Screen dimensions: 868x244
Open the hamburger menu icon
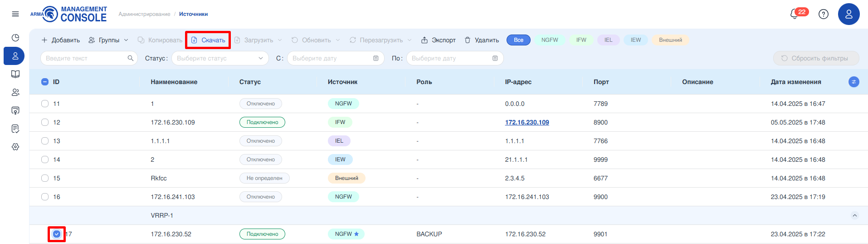pyautogui.click(x=15, y=14)
